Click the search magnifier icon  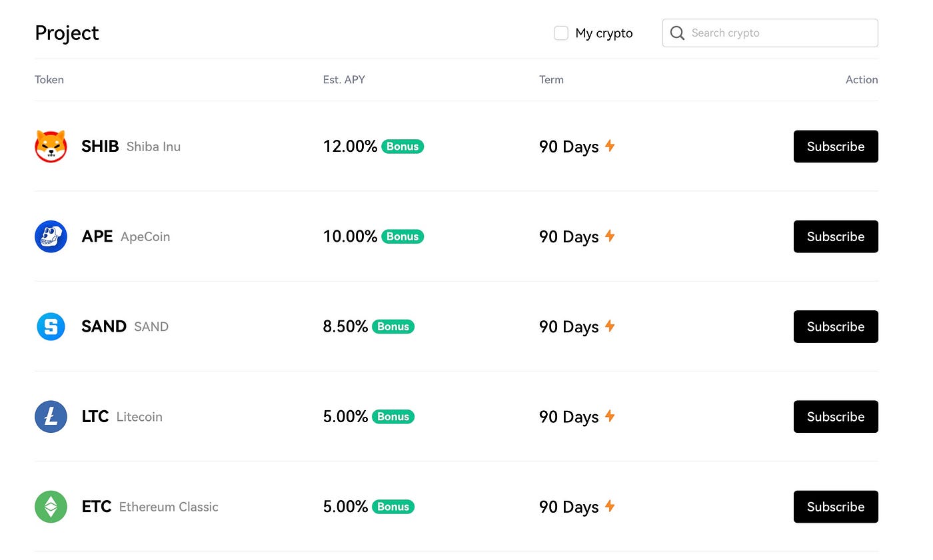[x=677, y=33]
